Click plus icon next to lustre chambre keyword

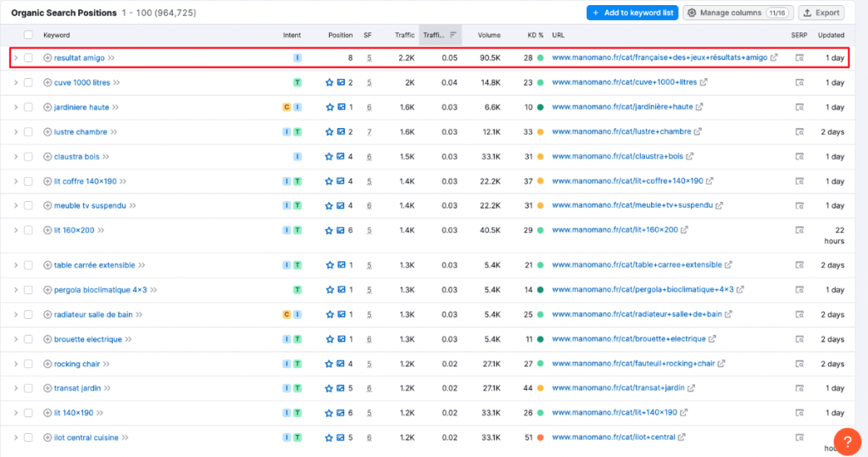pyautogui.click(x=47, y=132)
